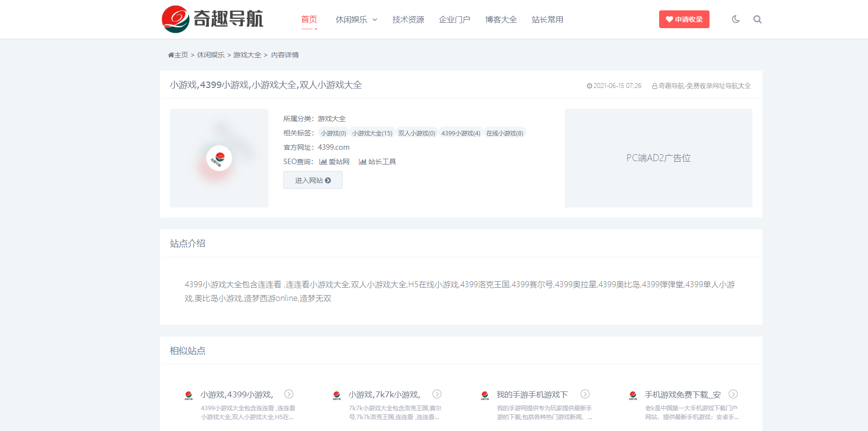Select the 小游戏大全(15) tag
868x431 pixels.
(x=372, y=133)
